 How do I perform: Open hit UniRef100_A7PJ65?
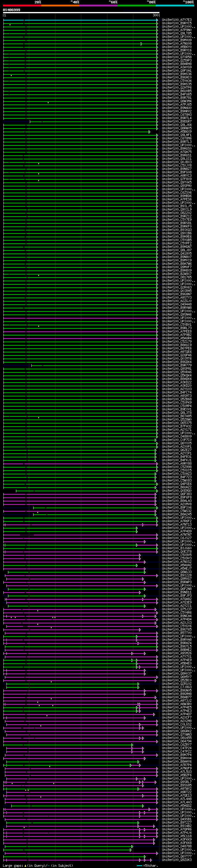[177, 104]
